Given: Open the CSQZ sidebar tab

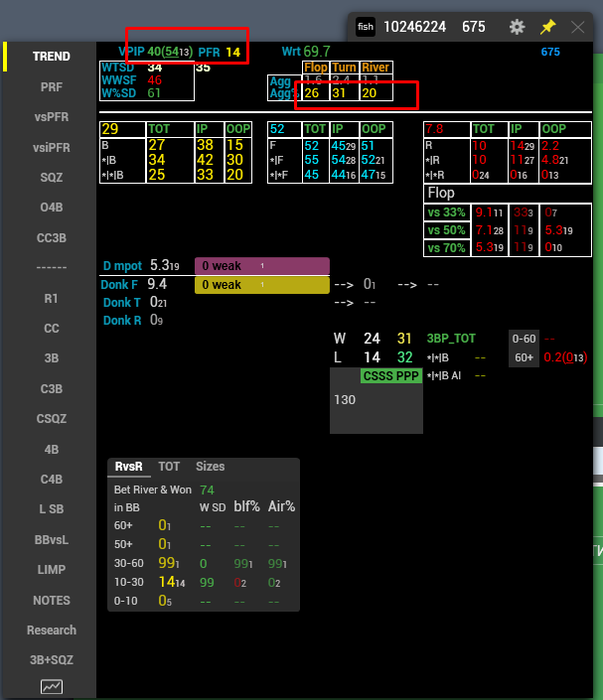Looking at the screenshot, I should click(x=51, y=418).
